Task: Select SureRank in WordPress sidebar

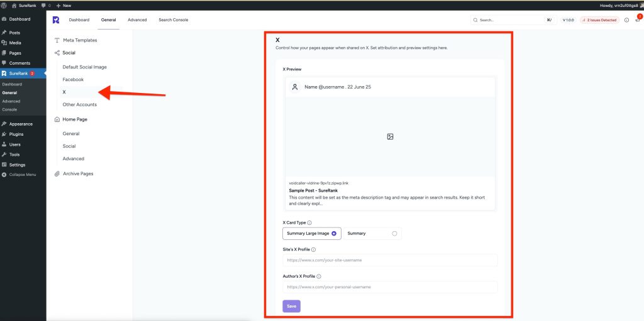Action: tap(23, 73)
